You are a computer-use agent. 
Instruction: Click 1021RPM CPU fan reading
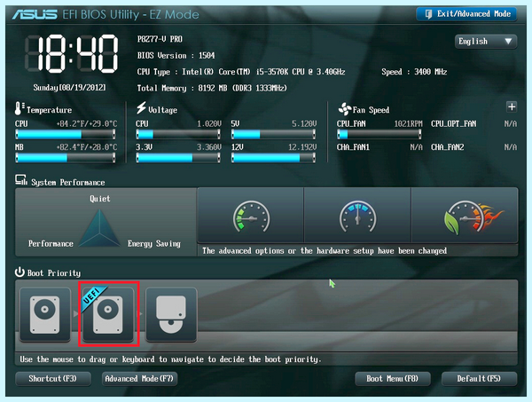click(x=408, y=123)
